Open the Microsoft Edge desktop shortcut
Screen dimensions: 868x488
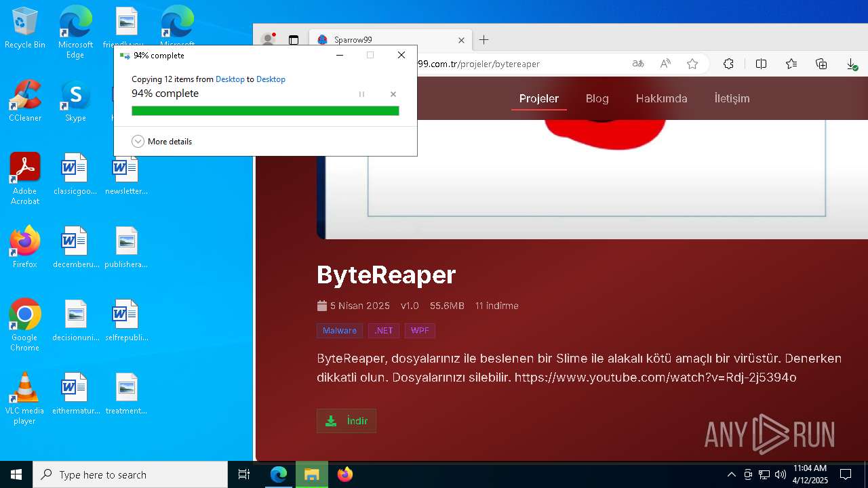click(x=75, y=33)
